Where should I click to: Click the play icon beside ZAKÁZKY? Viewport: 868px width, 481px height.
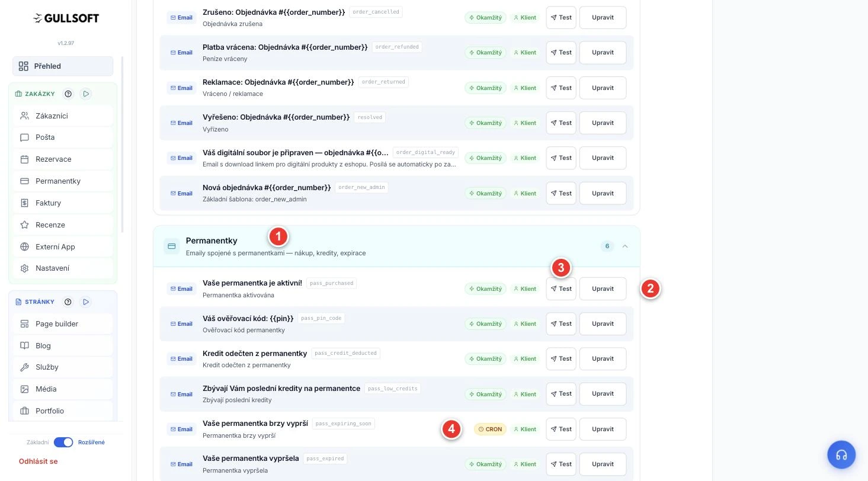[86, 94]
